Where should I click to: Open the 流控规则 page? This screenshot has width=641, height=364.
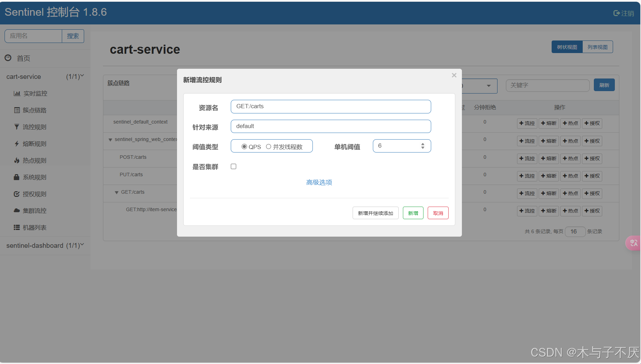[x=34, y=127]
